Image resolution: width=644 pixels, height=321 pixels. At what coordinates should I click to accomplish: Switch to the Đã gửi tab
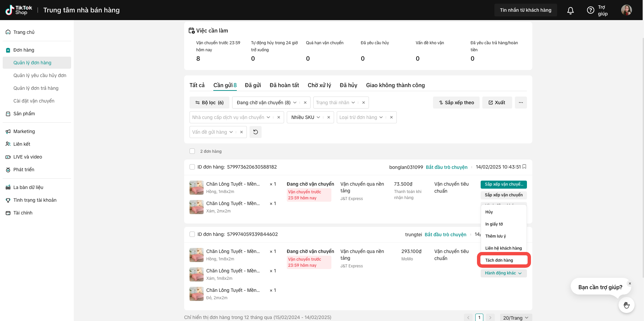click(x=253, y=85)
